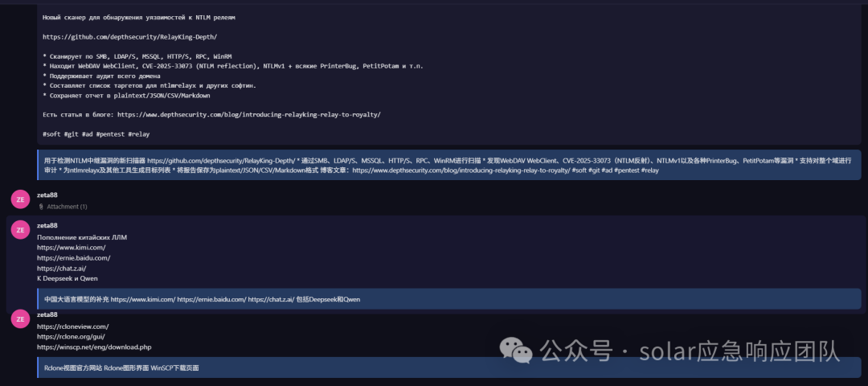
Task: Open the depthsecurity blog article link
Action: [x=248, y=115]
